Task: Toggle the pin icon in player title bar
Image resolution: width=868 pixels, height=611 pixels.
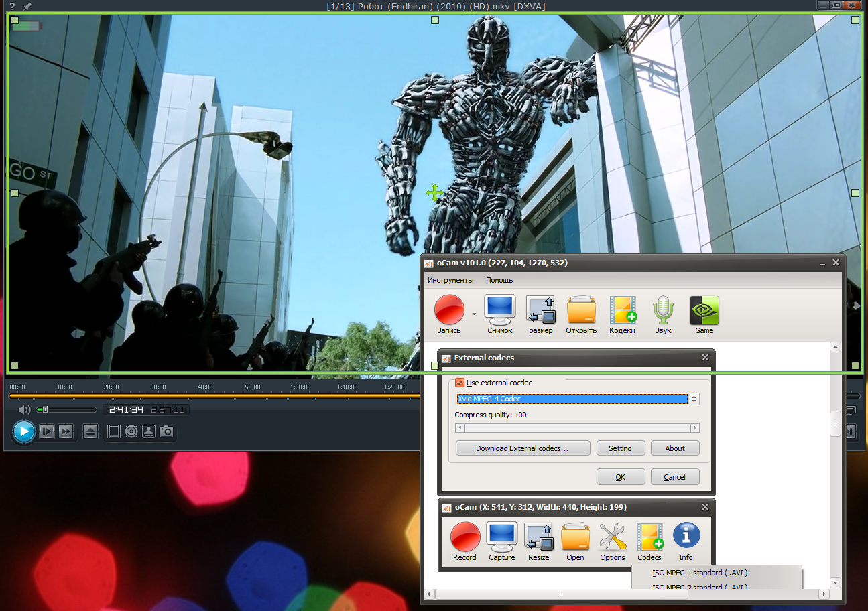Action: coord(27,6)
